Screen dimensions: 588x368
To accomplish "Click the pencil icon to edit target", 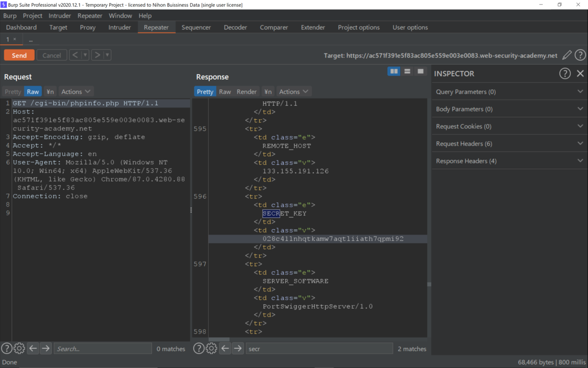I will pyautogui.click(x=567, y=55).
